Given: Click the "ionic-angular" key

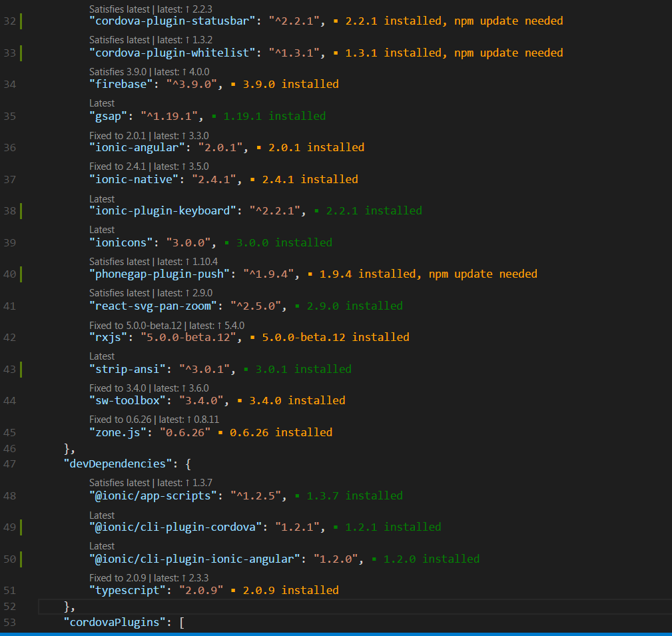Looking at the screenshot, I should click(x=137, y=147).
